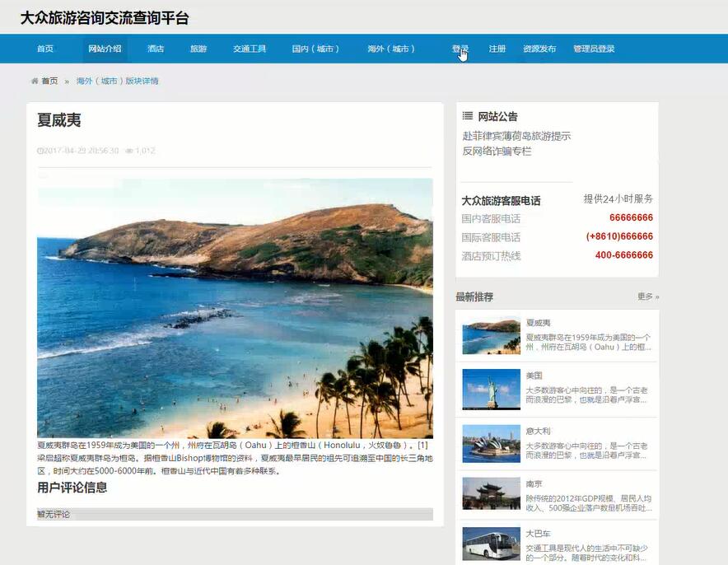
Task: Open the 反网络诈骗专栏 announcement
Action: (x=497, y=151)
